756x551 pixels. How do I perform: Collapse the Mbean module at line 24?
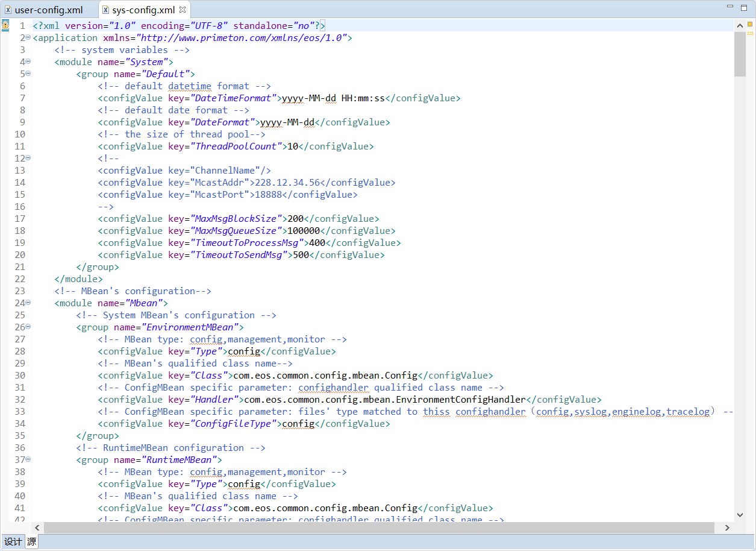pyautogui.click(x=28, y=303)
